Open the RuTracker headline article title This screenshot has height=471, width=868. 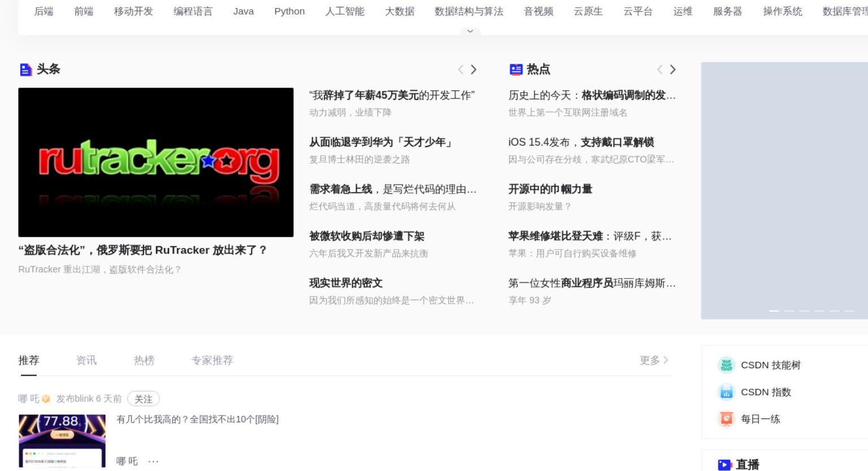click(x=143, y=250)
